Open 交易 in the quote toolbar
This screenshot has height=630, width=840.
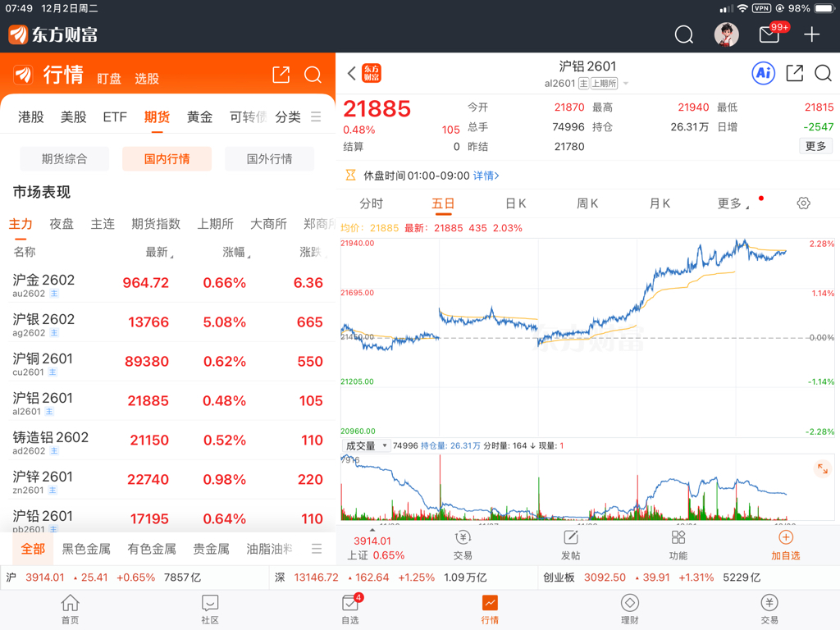(x=463, y=546)
